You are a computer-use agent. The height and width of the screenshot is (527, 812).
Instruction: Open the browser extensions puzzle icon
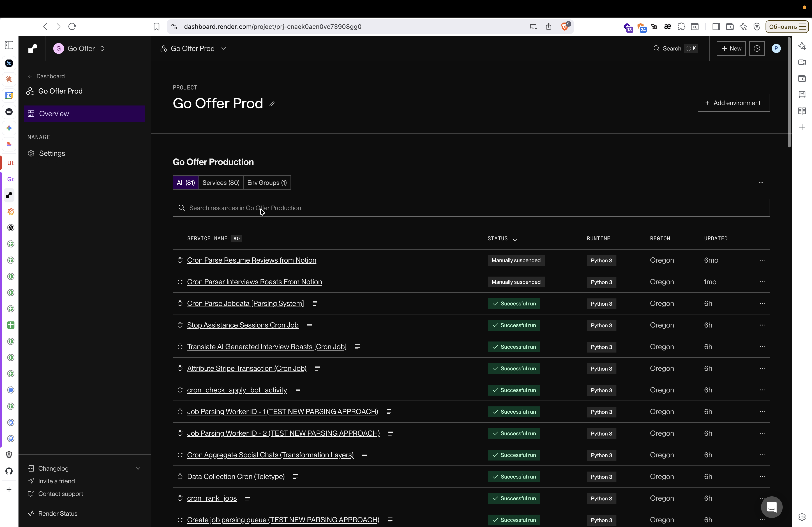[x=681, y=27]
